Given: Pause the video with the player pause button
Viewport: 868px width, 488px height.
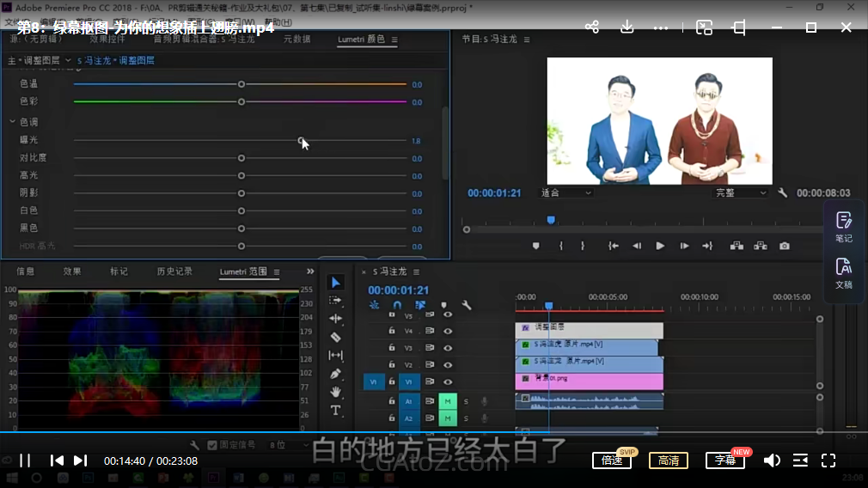Looking at the screenshot, I should [x=25, y=461].
